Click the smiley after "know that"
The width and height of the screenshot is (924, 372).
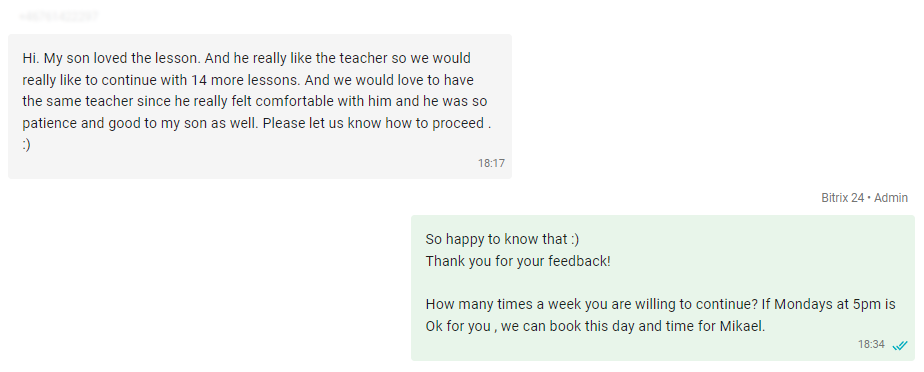click(575, 239)
